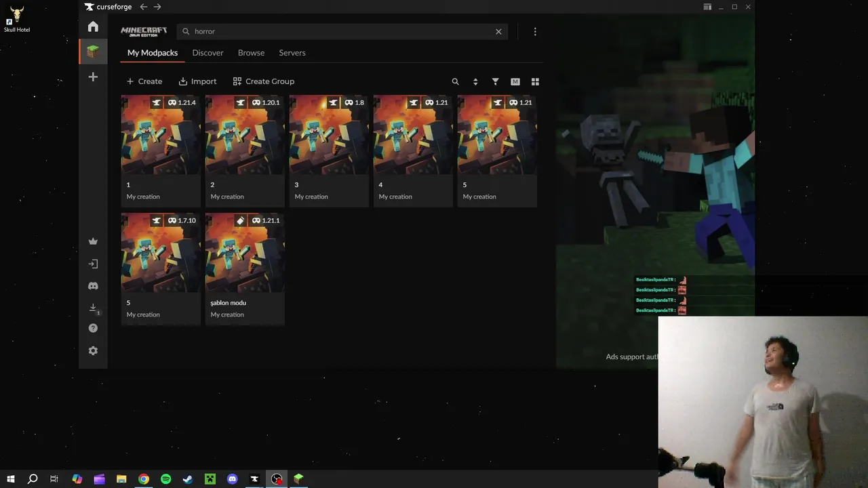Open Skull Hotel desktop shortcut
This screenshot has width=868, height=488.
(17, 19)
